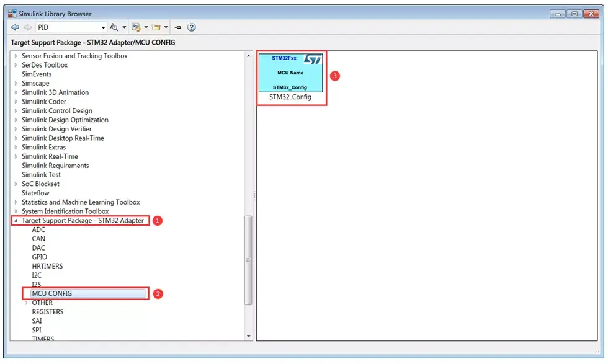Image resolution: width=608 pixels, height=364 pixels.
Task: Collapse Target Support Package - STM32 Adapter
Action: pos(16,221)
